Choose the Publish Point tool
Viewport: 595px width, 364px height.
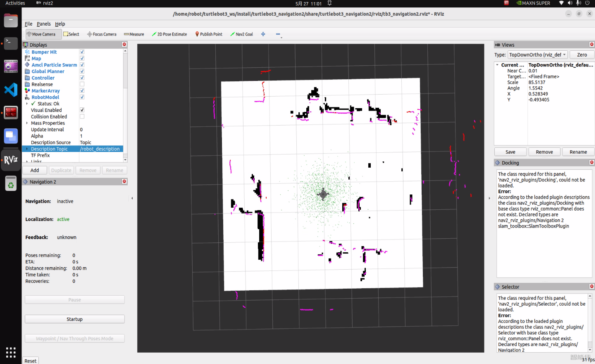209,34
